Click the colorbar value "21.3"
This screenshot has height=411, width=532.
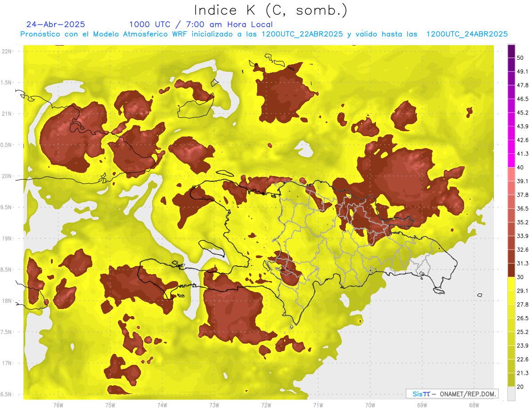pyautogui.click(x=522, y=373)
